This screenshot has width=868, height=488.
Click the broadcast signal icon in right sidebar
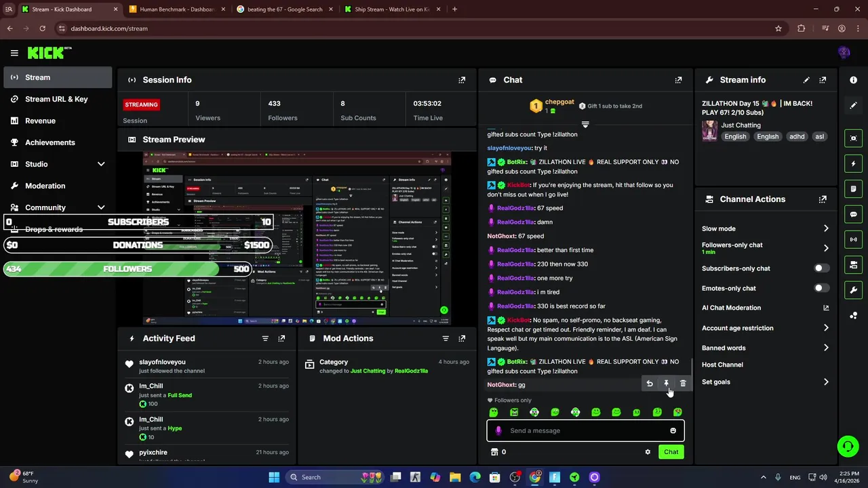click(x=853, y=239)
